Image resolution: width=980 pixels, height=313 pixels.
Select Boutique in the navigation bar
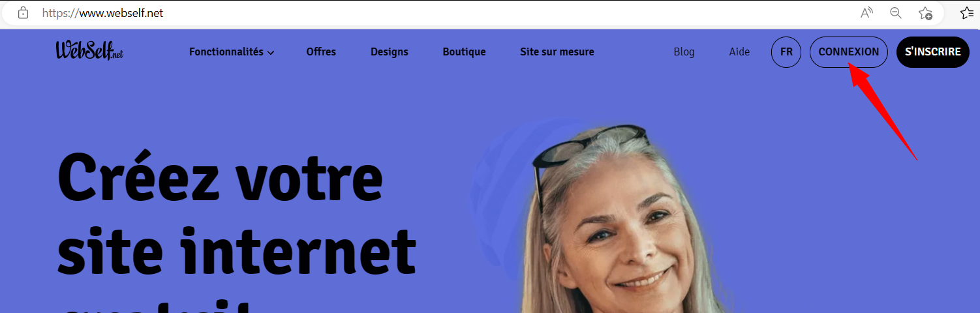tap(464, 52)
